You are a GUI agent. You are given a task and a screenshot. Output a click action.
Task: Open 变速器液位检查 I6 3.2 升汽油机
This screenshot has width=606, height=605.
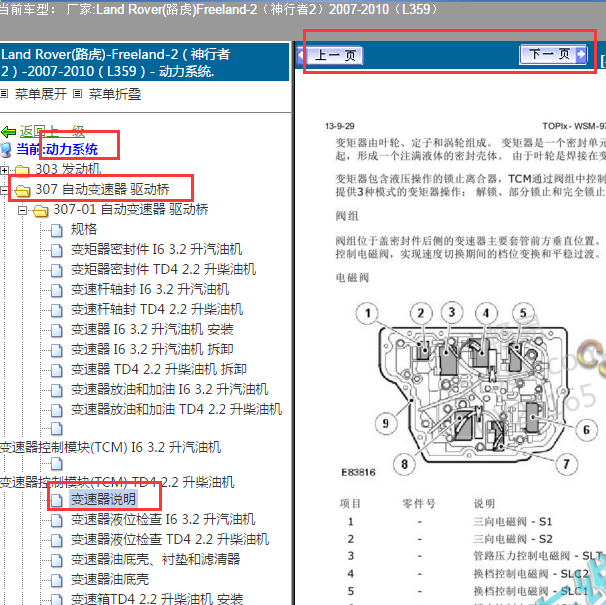163,520
